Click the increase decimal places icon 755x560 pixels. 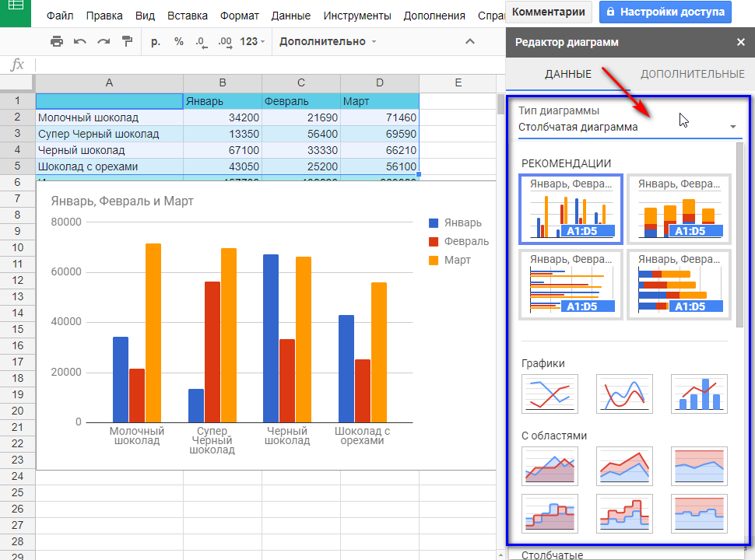[225, 41]
